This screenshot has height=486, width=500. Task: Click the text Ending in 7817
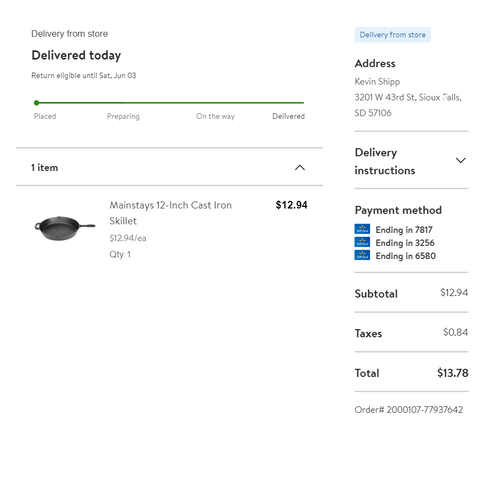(404, 230)
